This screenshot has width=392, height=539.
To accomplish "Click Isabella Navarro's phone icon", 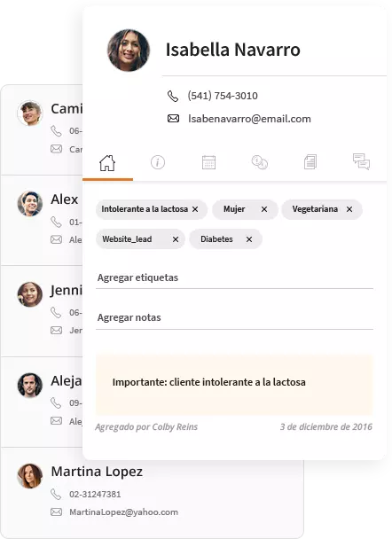I will (173, 96).
